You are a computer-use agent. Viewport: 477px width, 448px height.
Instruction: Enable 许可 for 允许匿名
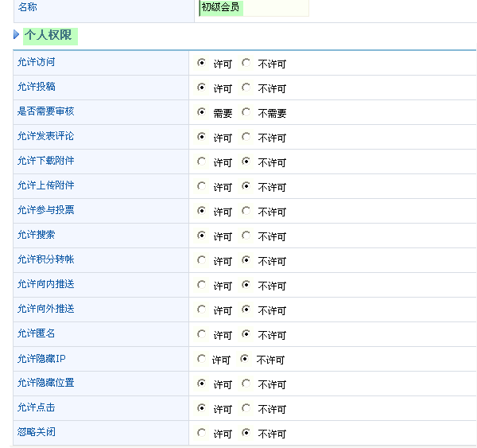(x=202, y=334)
